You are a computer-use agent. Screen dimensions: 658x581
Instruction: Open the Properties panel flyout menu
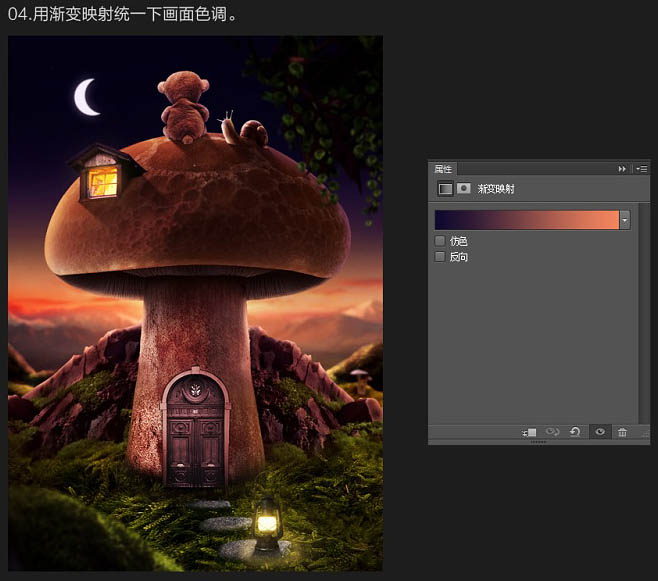(641, 169)
